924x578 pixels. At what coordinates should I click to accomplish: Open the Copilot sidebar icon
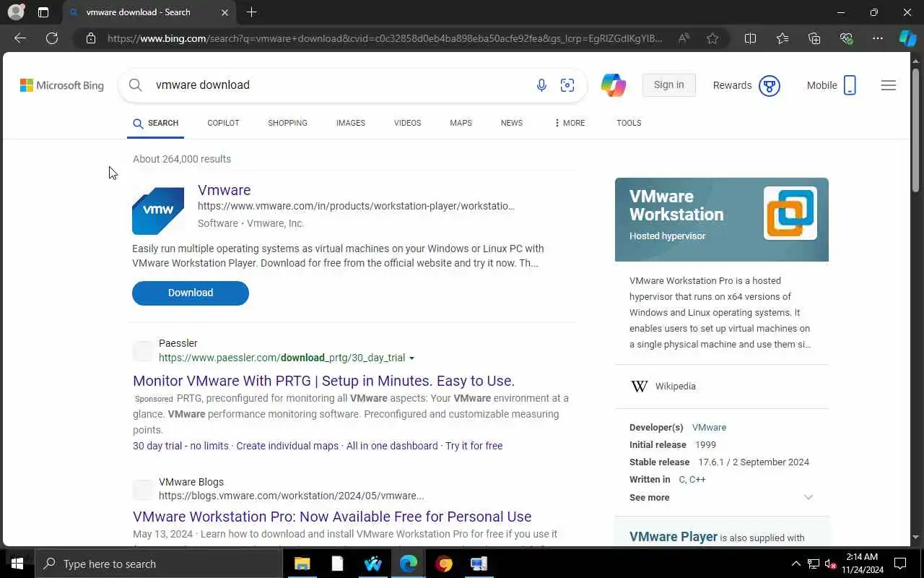(907, 38)
